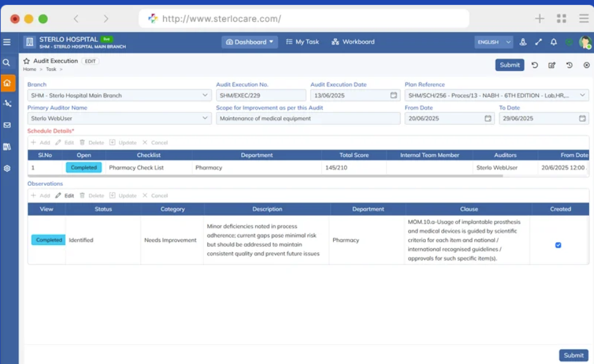
Task: Open the home dashboard sidebar icon
Action: [7, 82]
